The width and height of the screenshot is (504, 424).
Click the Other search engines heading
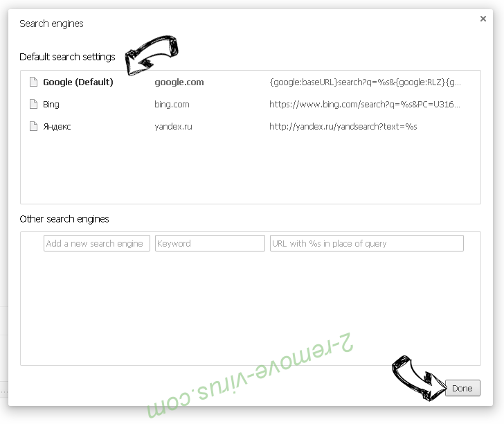tap(64, 219)
